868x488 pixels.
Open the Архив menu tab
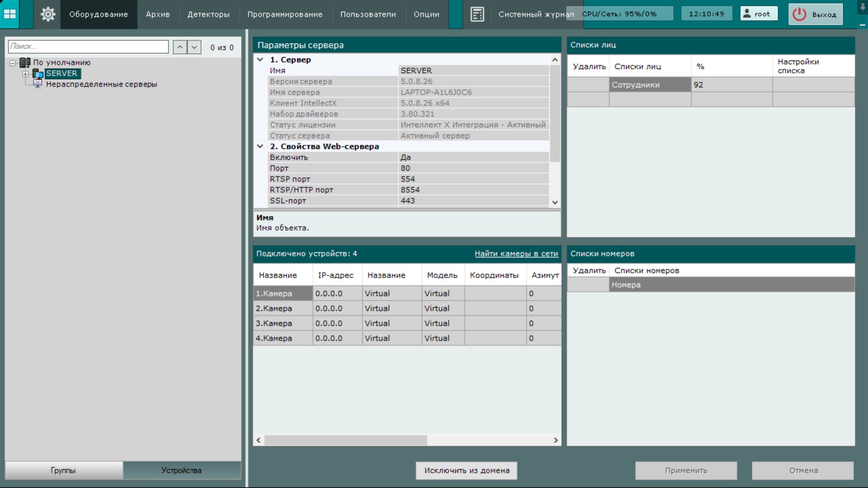click(158, 14)
